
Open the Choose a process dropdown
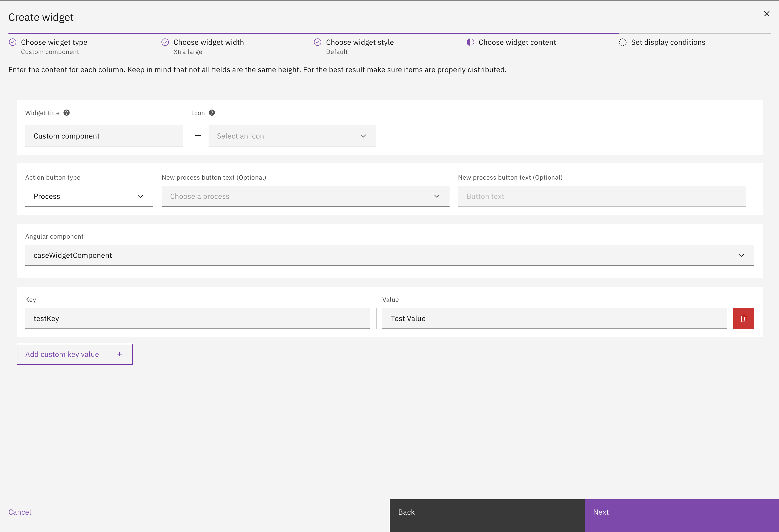coord(305,196)
